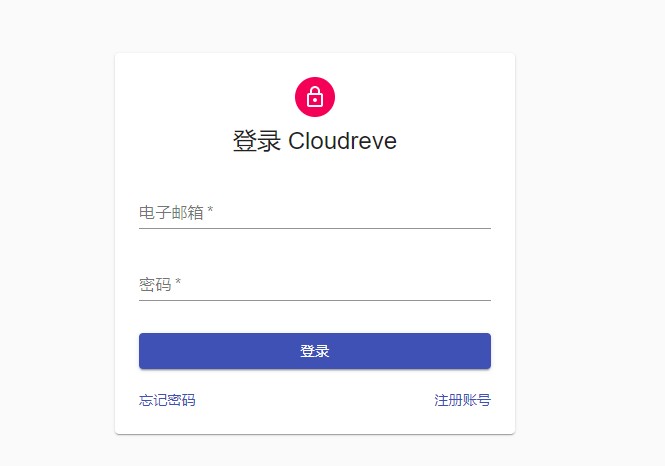665x466 pixels.
Task: Click the 登录 Cloudreve heading
Action: (x=315, y=142)
